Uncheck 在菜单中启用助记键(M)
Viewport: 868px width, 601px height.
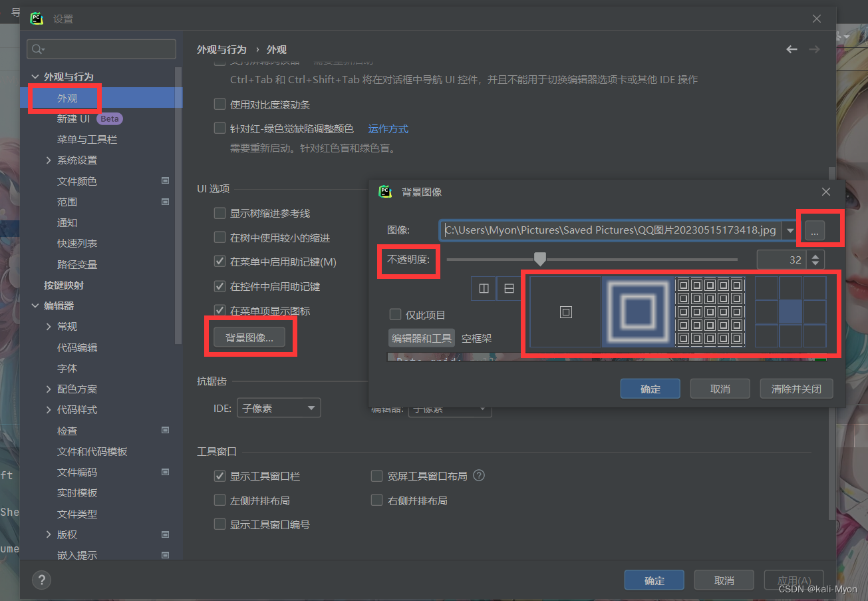(219, 262)
